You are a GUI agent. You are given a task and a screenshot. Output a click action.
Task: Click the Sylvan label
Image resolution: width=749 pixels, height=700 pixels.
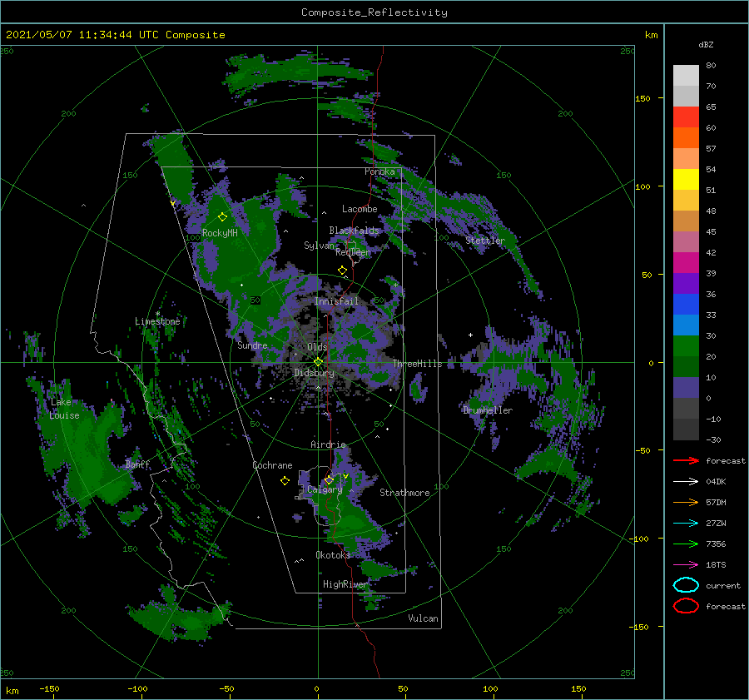click(319, 246)
